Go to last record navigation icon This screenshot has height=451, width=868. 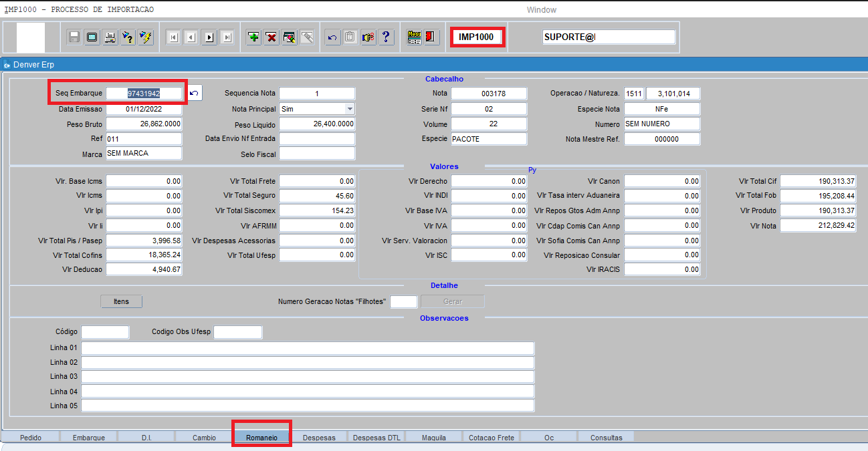(x=227, y=37)
